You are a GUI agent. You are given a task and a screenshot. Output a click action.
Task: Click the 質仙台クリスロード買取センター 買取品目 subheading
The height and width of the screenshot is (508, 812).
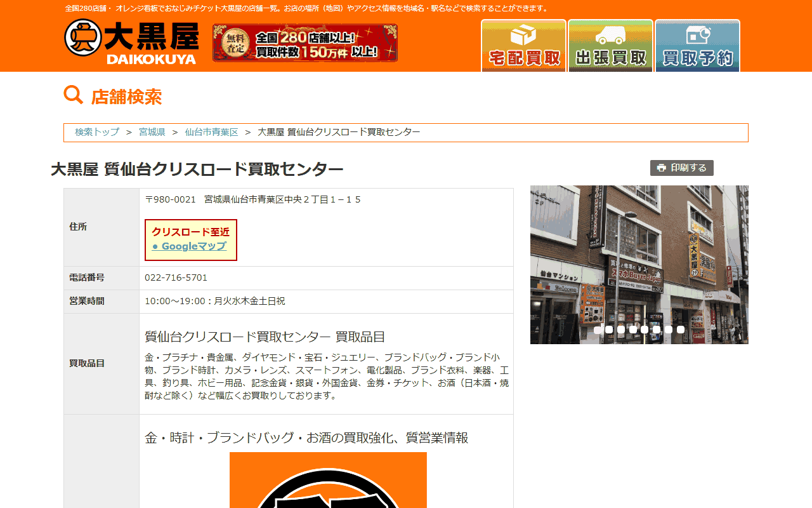click(x=265, y=337)
